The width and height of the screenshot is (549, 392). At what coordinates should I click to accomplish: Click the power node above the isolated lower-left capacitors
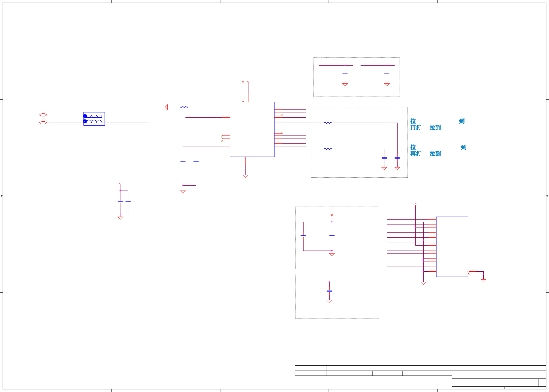coord(120,184)
